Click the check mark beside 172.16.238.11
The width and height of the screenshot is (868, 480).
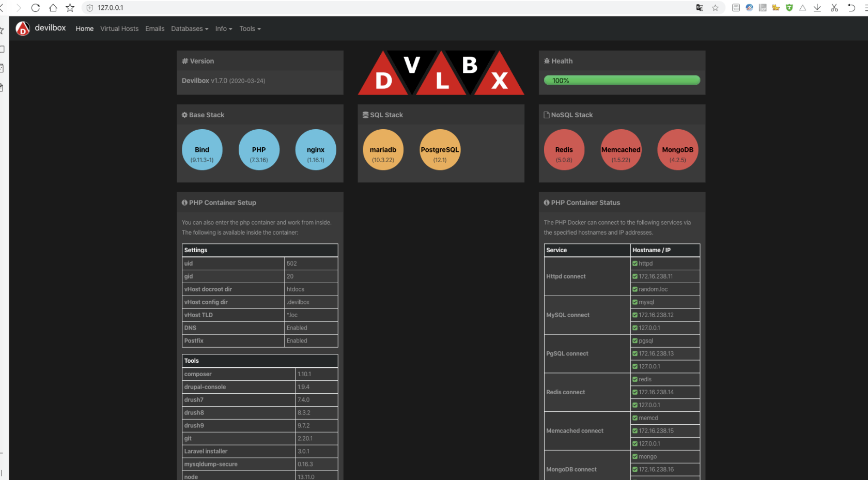tap(635, 276)
